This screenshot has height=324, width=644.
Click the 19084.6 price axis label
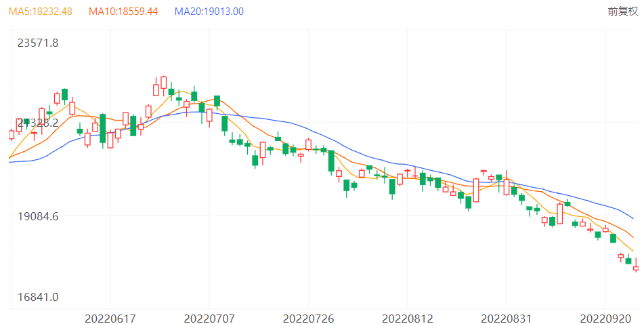pos(38,216)
